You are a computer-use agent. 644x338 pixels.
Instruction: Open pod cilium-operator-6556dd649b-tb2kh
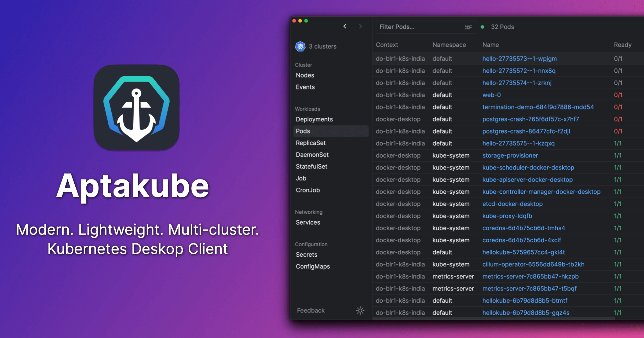(x=533, y=264)
